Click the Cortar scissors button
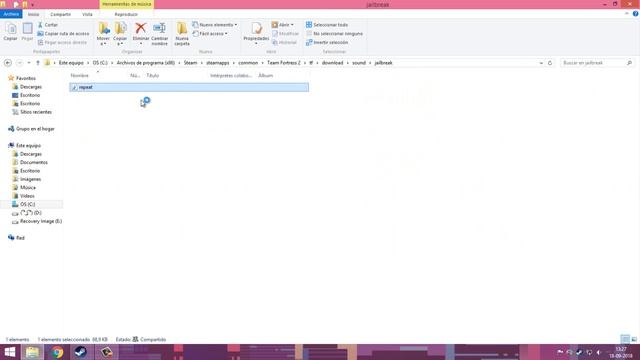The height and width of the screenshot is (360, 640). click(48, 25)
